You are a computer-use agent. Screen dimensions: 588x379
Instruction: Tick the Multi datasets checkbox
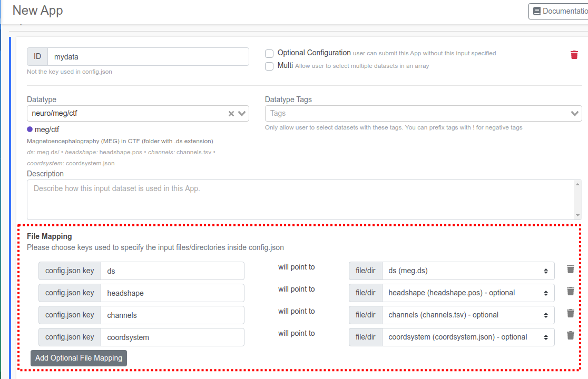click(269, 66)
